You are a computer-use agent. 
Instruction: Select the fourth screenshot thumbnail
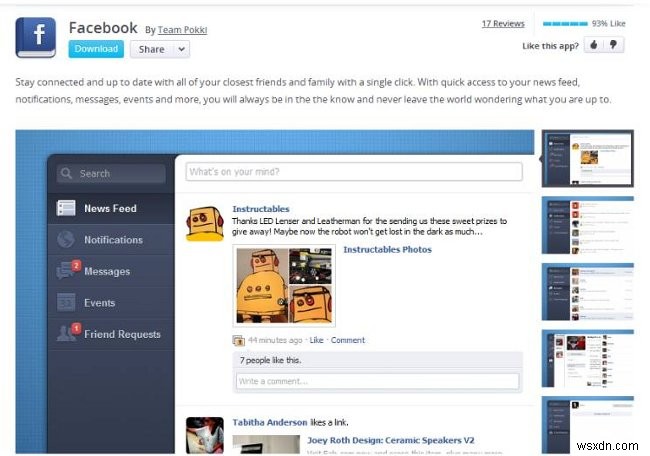[x=587, y=359]
